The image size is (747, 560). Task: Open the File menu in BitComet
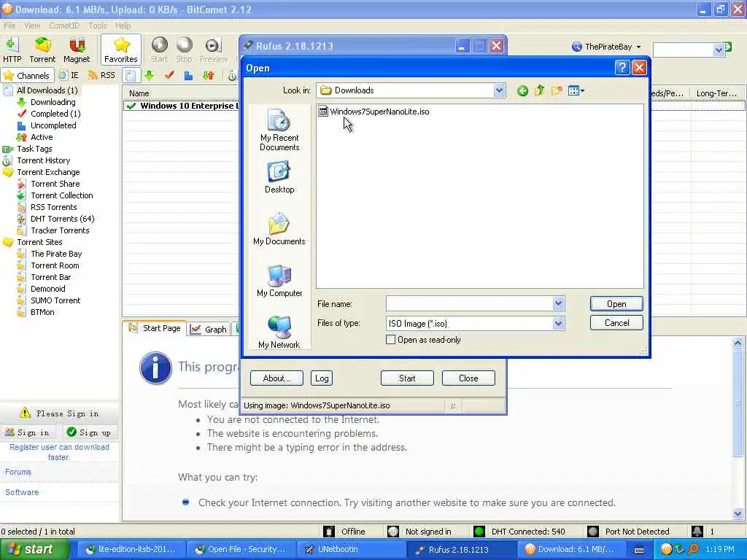pos(9,26)
